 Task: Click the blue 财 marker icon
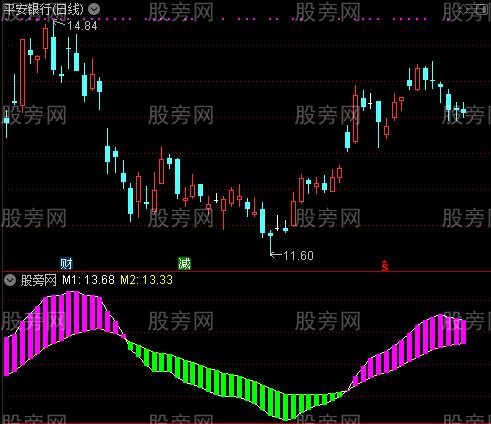(66, 263)
